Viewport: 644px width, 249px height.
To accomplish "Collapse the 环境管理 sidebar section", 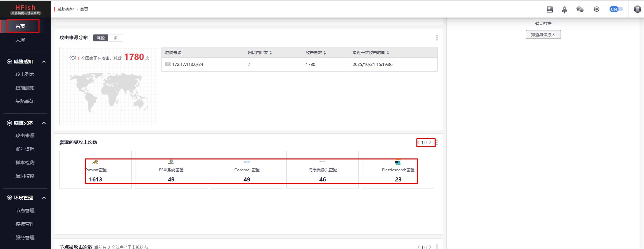I will pos(44,198).
